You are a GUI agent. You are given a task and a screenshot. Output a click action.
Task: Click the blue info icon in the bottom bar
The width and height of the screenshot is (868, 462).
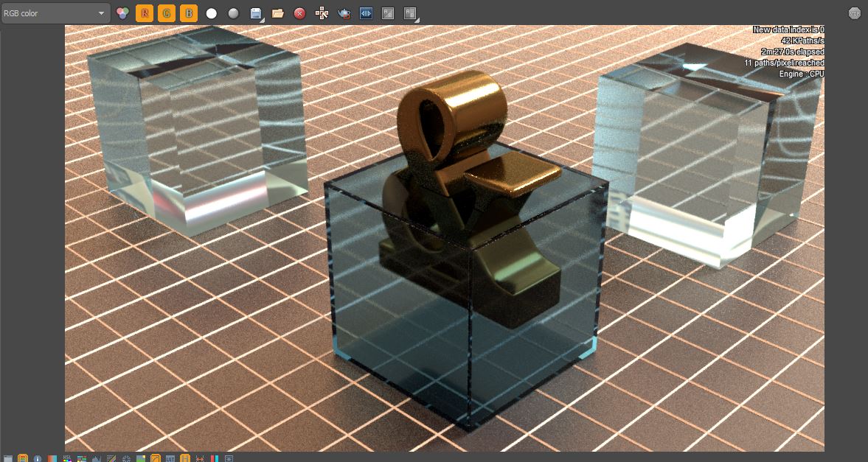click(x=38, y=458)
